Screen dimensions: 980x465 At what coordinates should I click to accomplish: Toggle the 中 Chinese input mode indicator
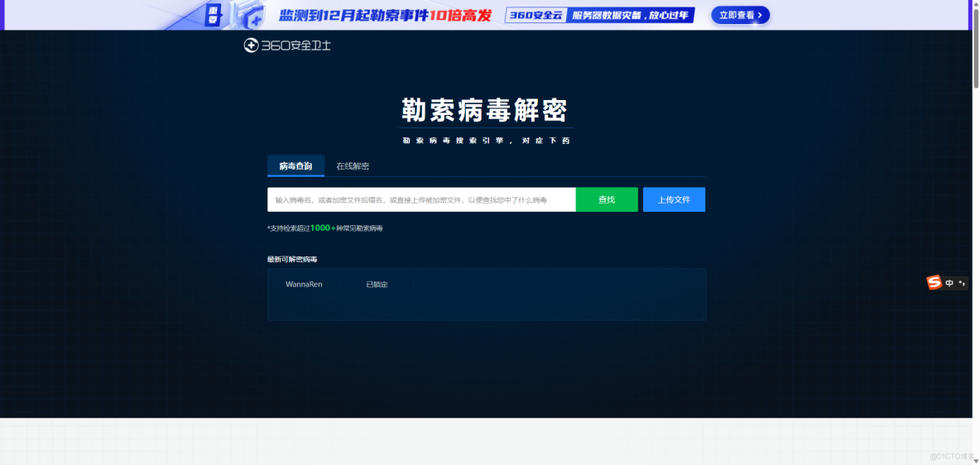[949, 283]
